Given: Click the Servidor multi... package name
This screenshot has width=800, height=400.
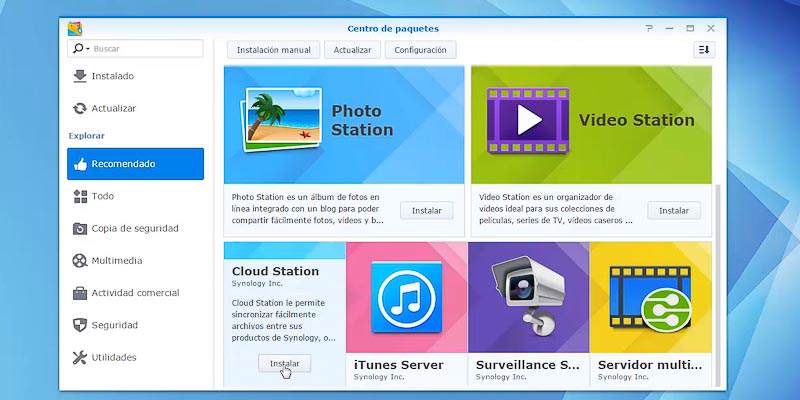Looking at the screenshot, I should [650, 365].
